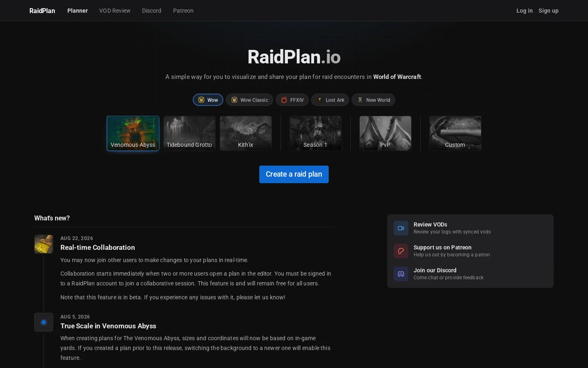This screenshot has height=368, width=588.
Task: Switch game to FFXIV
Action: [x=292, y=100]
